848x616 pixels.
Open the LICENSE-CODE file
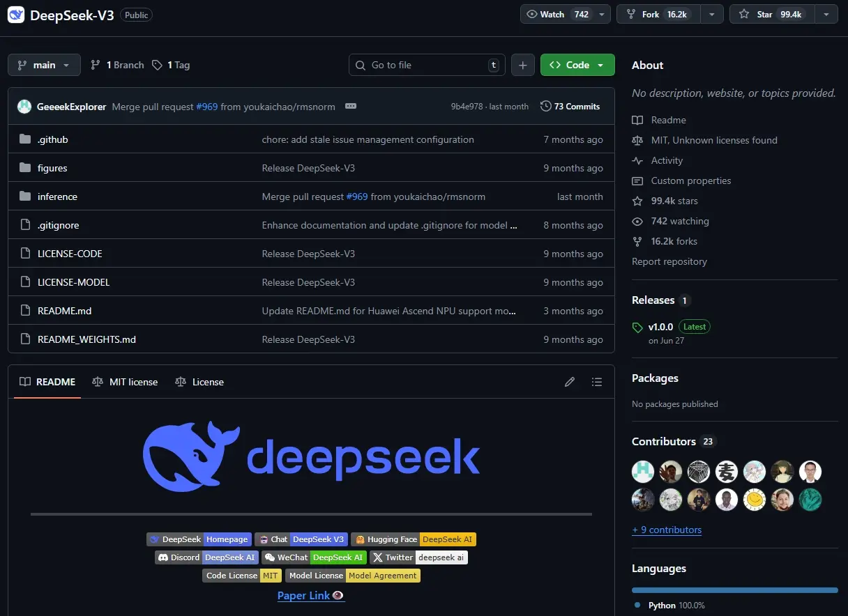tap(70, 254)
